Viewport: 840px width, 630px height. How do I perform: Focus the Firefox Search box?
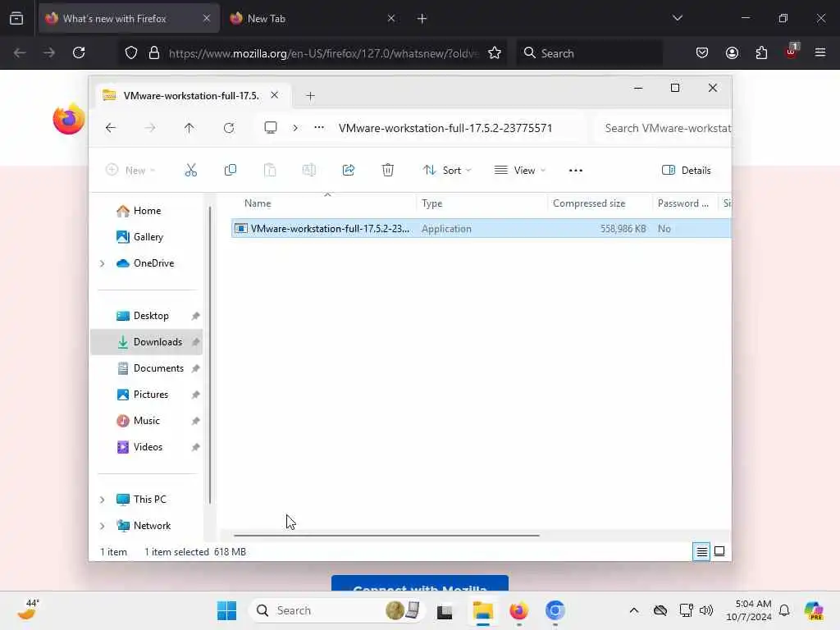(589, 53)
